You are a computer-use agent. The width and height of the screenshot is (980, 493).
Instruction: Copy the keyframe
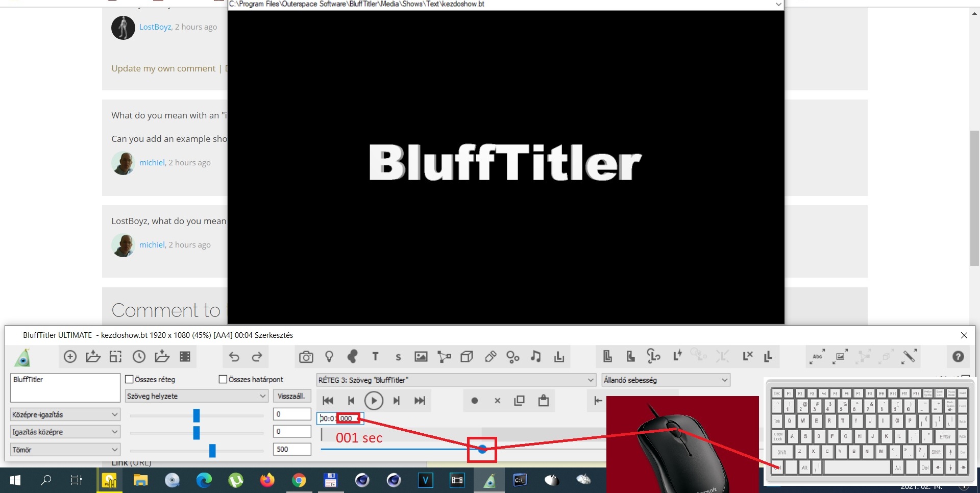pos(520,401)
